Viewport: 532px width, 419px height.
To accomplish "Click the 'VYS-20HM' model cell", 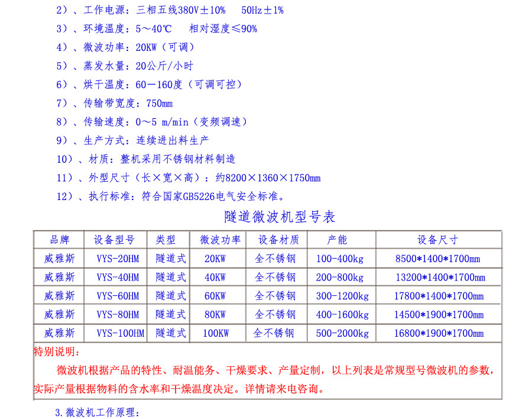I will pyautogui.click(x=118, y=259).
